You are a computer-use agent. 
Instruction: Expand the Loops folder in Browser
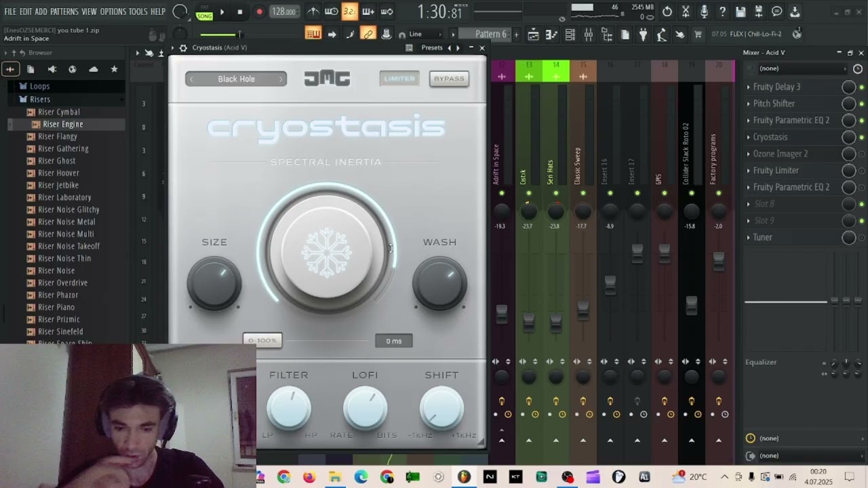pos(39,86)
